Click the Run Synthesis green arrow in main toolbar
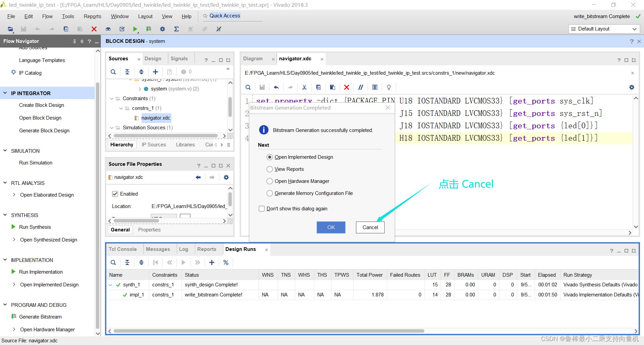This screenshot has width=644, height=345. (135, 29)
